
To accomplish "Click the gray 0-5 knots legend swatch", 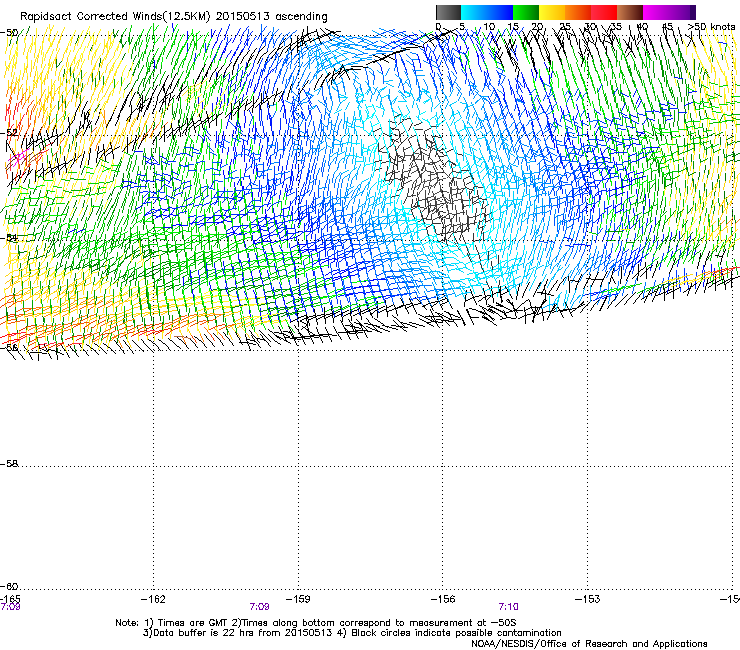I will pos(449,13).
